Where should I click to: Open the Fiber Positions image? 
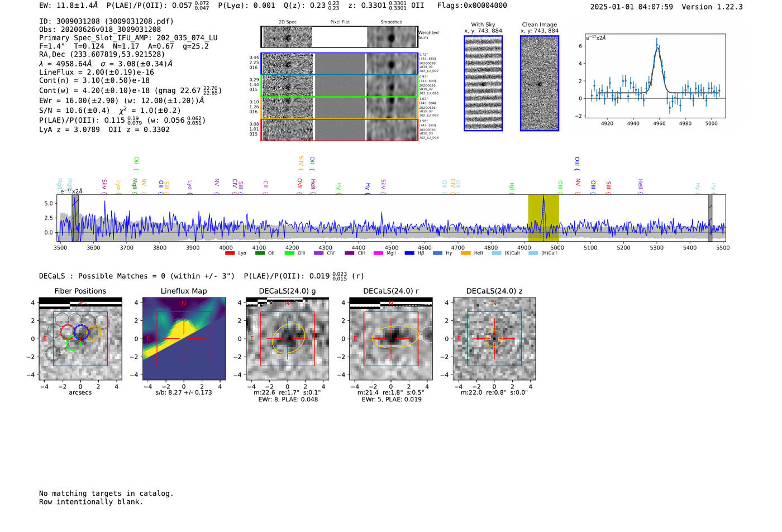(80, 339)
